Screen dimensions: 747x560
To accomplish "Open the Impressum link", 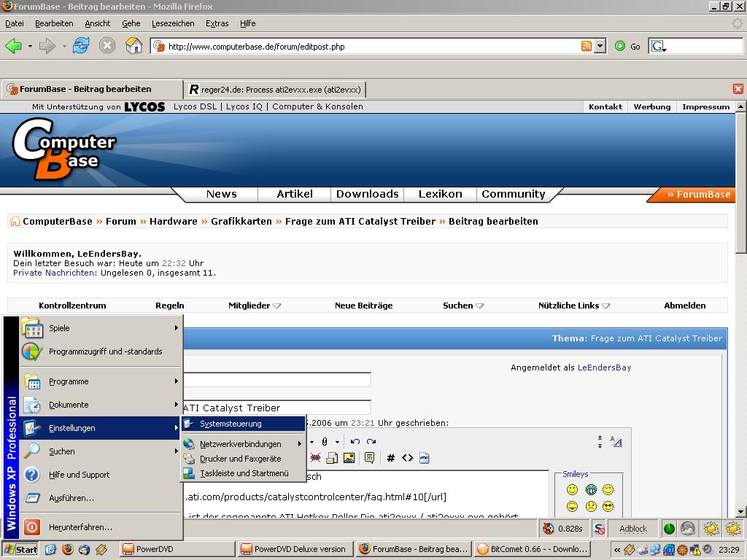I will coord(705,106).
